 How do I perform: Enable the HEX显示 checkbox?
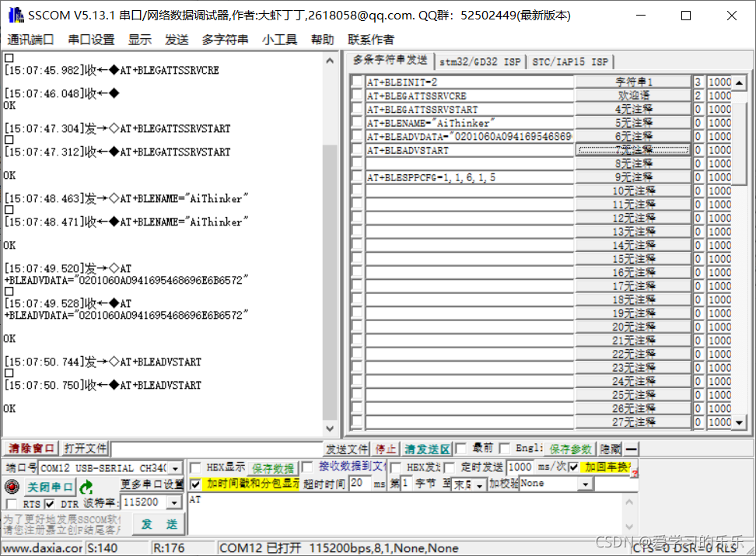[196, 468]
